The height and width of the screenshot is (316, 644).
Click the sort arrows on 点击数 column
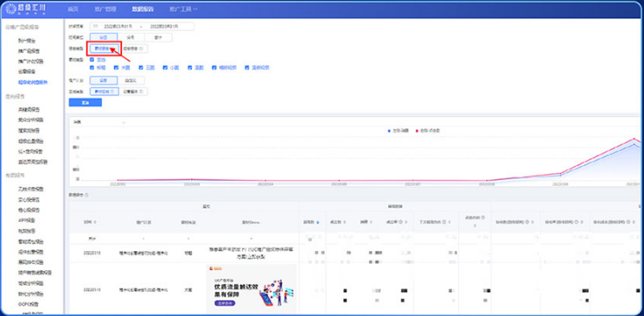click(344, 222)
